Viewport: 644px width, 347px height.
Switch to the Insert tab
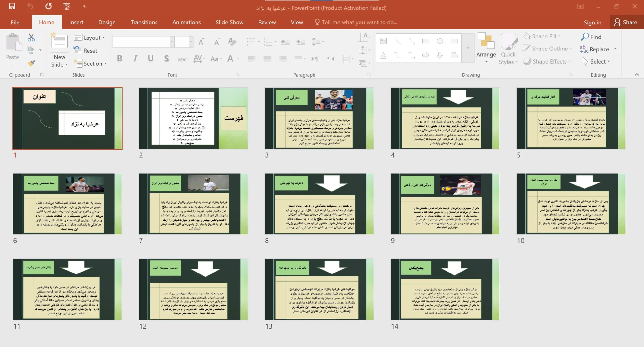(x=76, y=22)
